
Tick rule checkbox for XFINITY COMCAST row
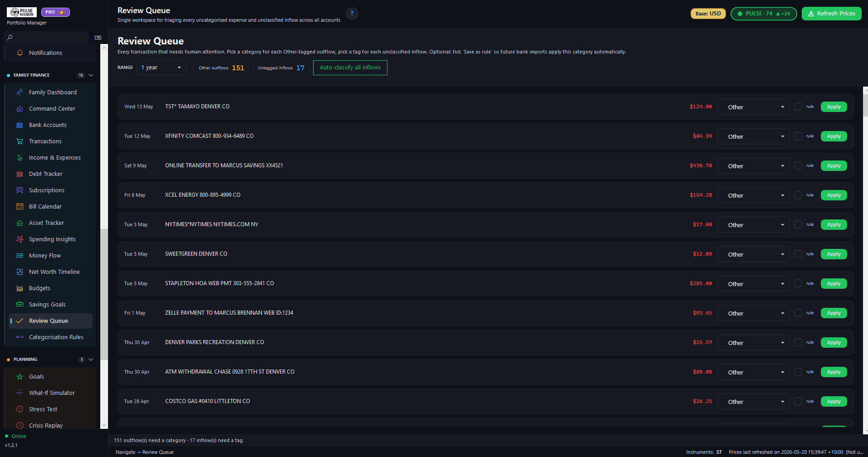click(x=798, y=136)
